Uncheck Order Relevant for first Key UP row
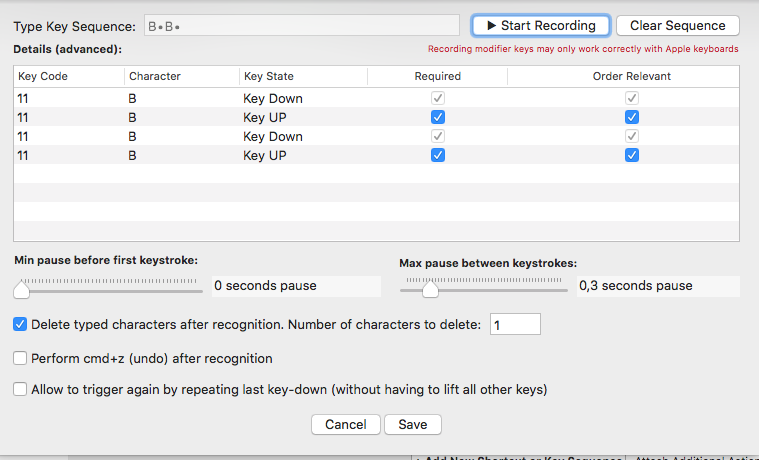Image resolution: width=759 pixels, height=460 pixels. pos(631,117)
